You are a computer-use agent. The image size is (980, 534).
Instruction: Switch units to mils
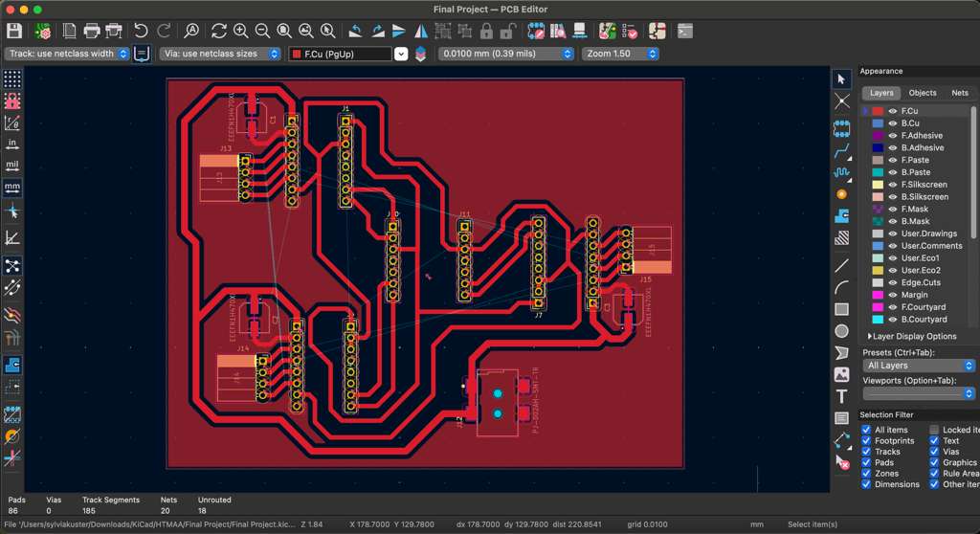[11, 166]
